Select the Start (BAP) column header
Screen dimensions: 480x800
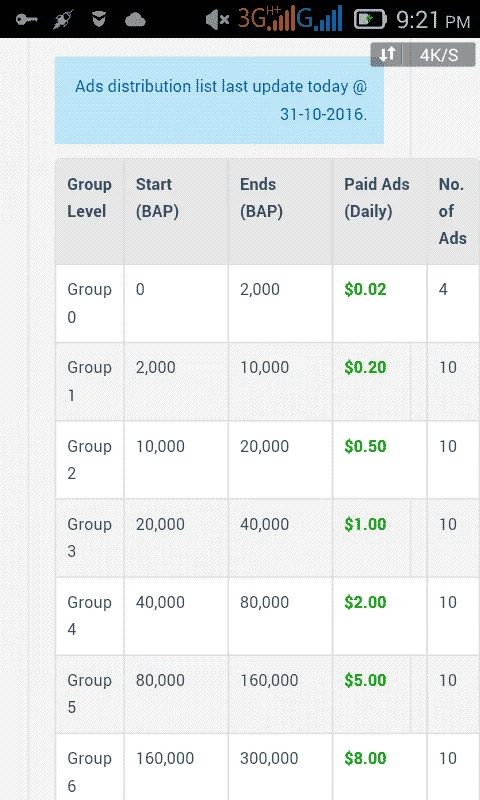pos(157,198)
